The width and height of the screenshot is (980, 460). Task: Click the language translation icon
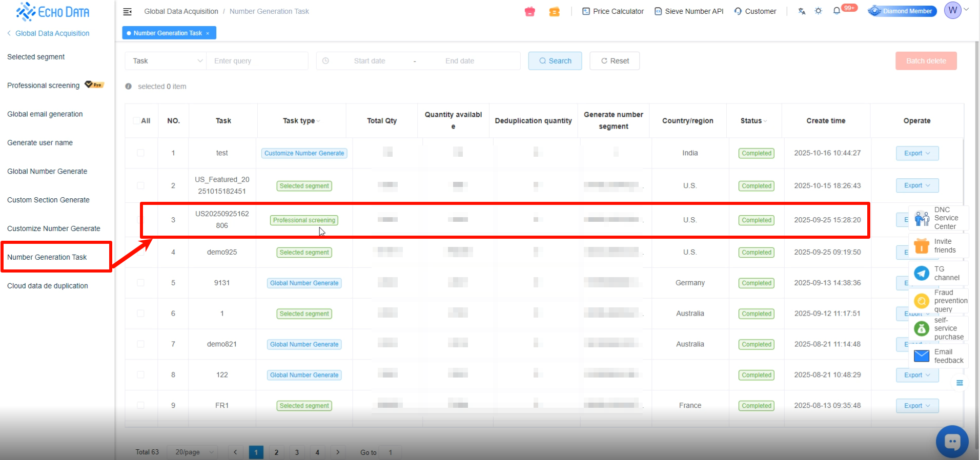point(802,11)
